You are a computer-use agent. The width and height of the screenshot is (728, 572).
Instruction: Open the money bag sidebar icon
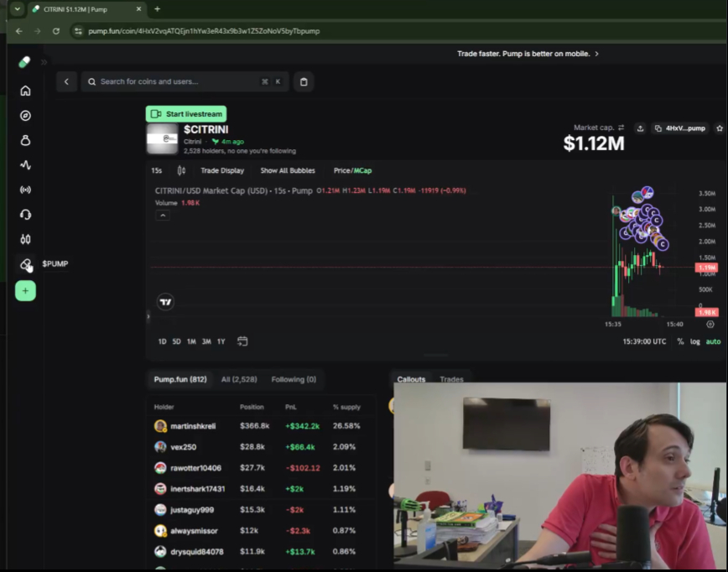25,140
